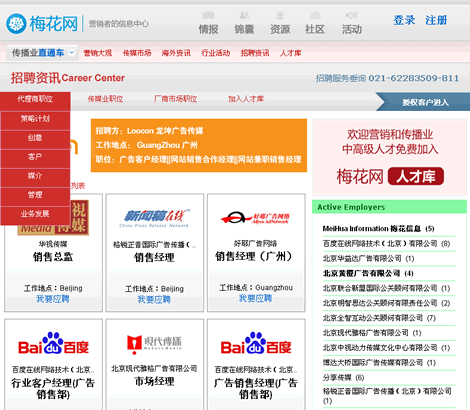This screenshot has height=410, width=470.
Task: Click 我要应聘 under 销售经理 Beijing
Action: click(154, 300)
